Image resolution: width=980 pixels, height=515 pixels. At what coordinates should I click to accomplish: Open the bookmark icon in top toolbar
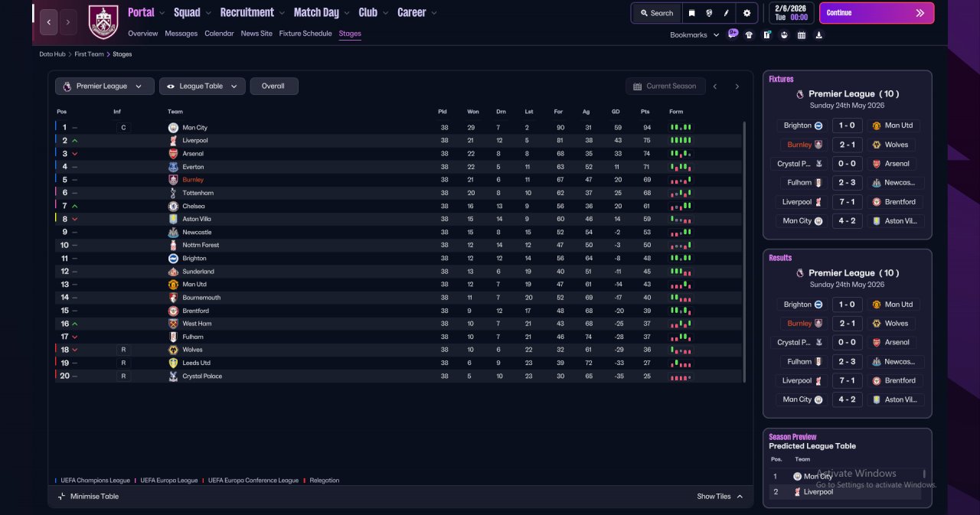point(691,13)
